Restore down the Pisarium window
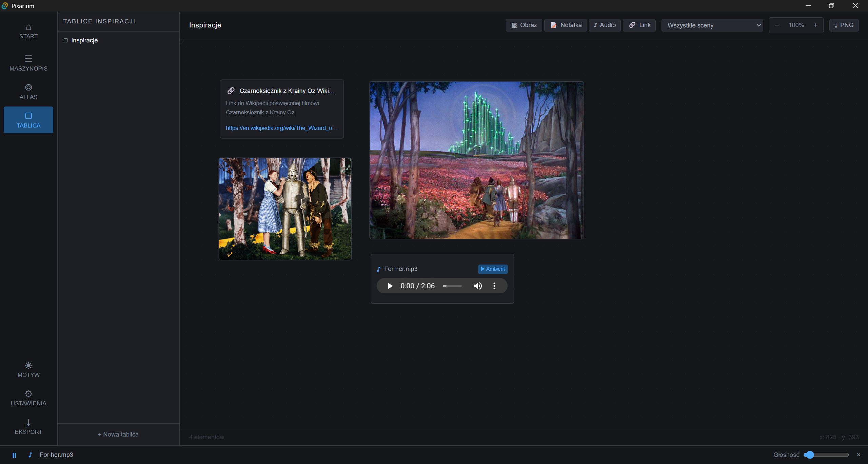The height and width of the screenshot is (464, 868). coord(831,6)
